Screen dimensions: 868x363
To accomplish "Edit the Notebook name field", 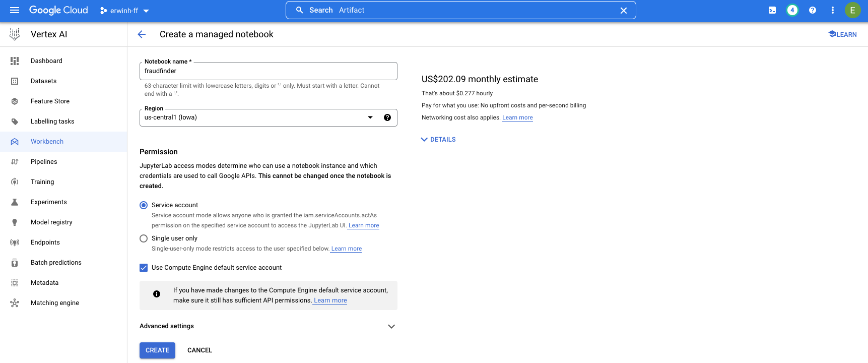I will coord(268,71).
